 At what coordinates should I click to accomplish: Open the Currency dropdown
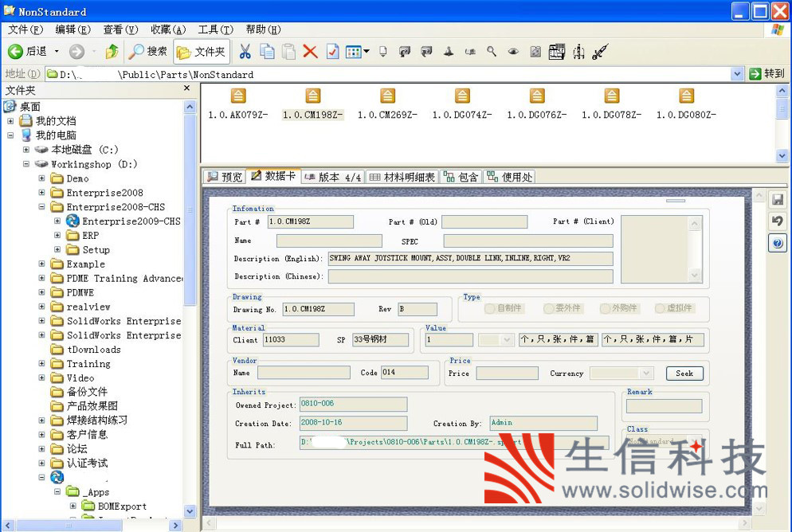[646, 374]
